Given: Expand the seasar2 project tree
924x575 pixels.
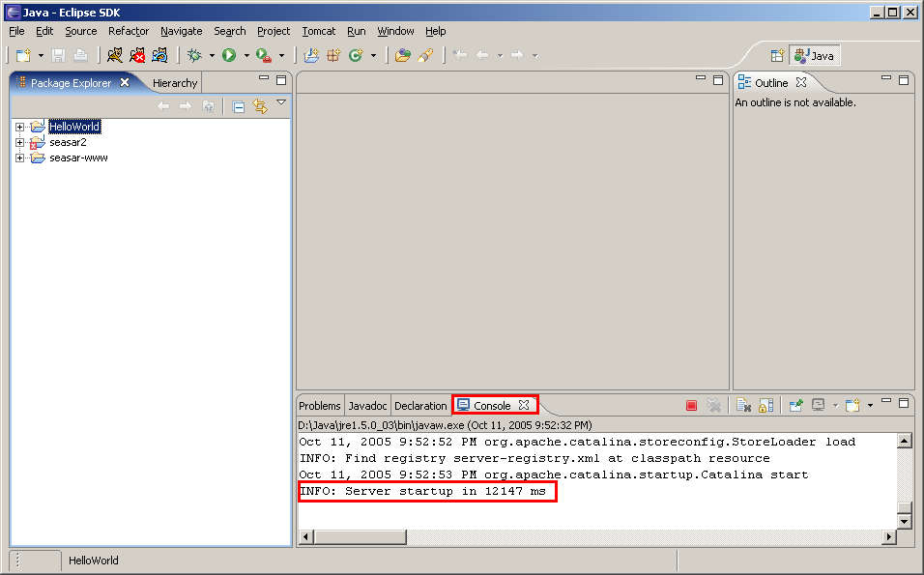Looking at the screenshot, I should point(19,142).
